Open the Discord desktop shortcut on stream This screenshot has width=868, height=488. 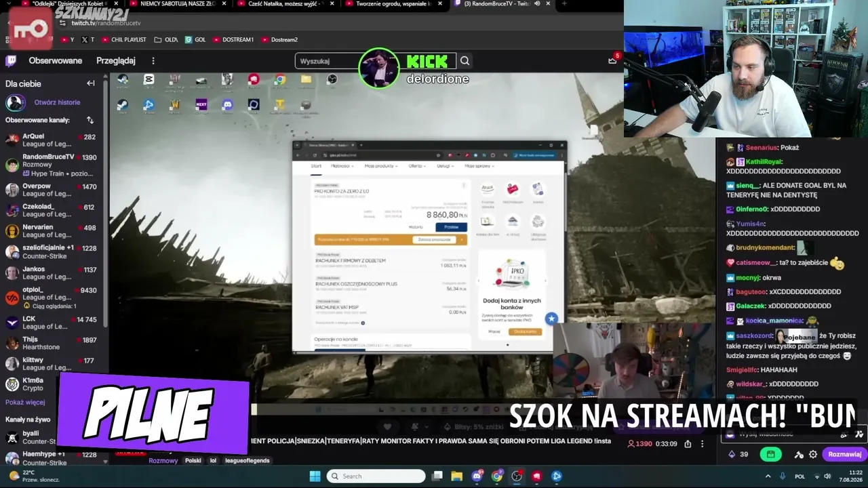(228, 105)
